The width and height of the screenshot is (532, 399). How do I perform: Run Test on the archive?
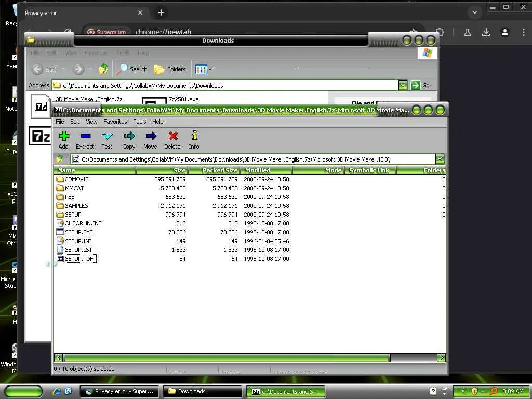click(x=107, y=140)
